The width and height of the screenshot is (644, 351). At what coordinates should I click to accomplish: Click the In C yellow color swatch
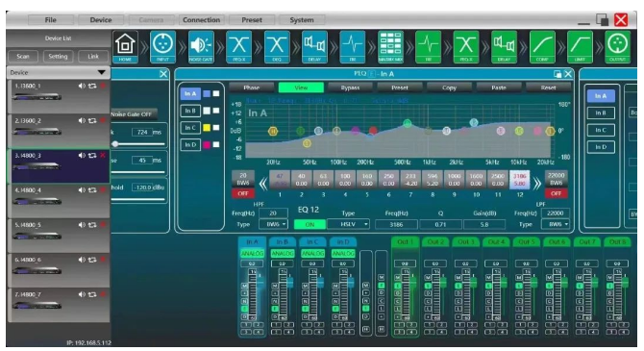[x=207, y=128]
